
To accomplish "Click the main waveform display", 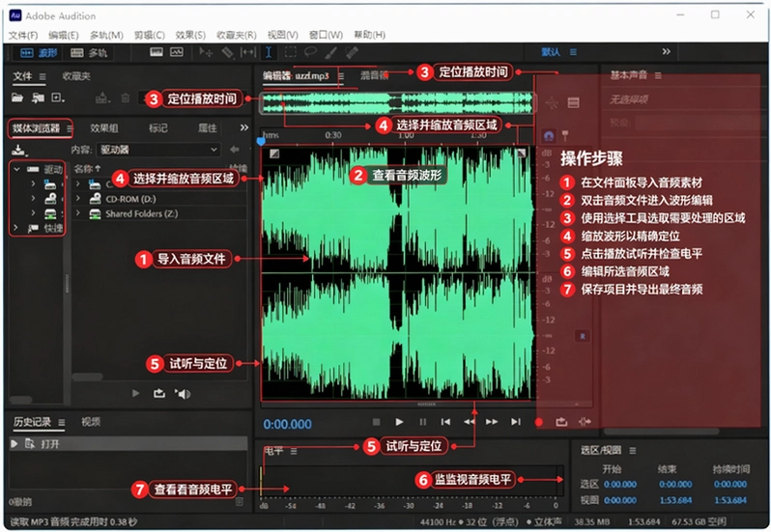I will click(397, 273).
